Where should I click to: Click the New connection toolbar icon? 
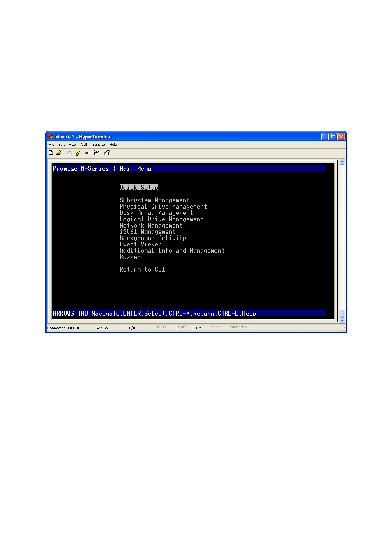51,153
